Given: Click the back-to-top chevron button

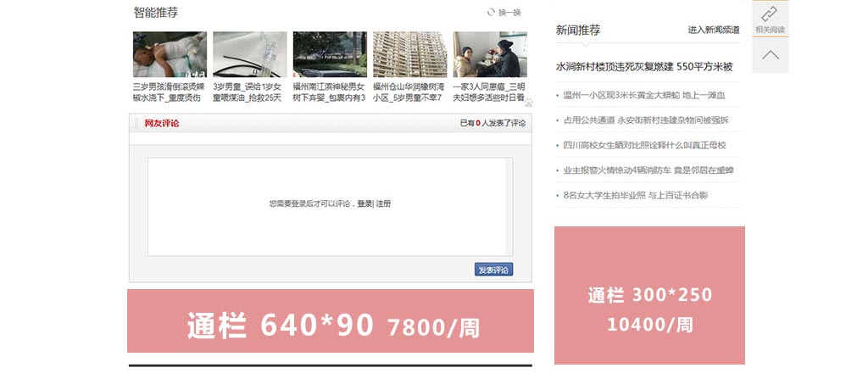Looking at the screenshot, I should pyautogui.click(x=770, y=55).
